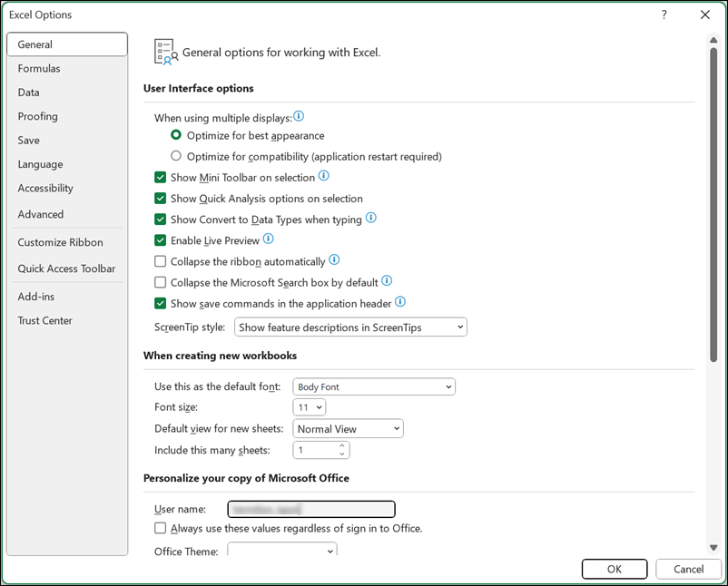The image size is (728, 586).
Task: Click the vertical scrollbar thumb
Action: pyautogui.click(x=713, y=204)
